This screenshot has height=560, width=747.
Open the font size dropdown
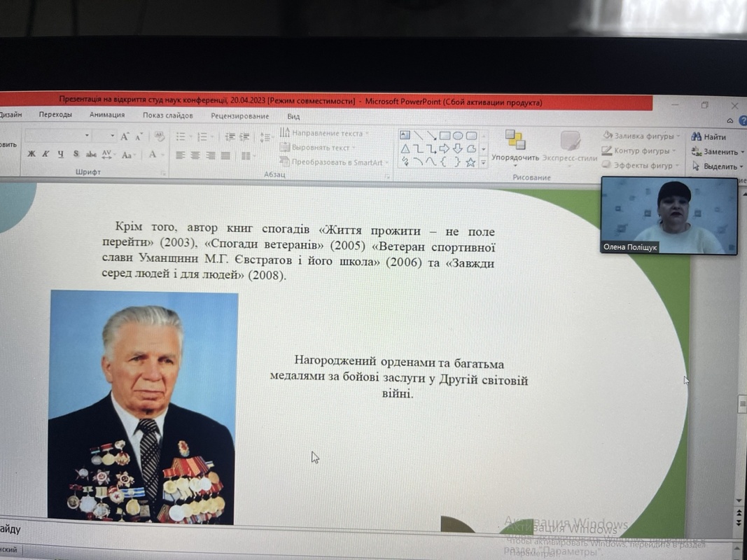coord(113,136)
